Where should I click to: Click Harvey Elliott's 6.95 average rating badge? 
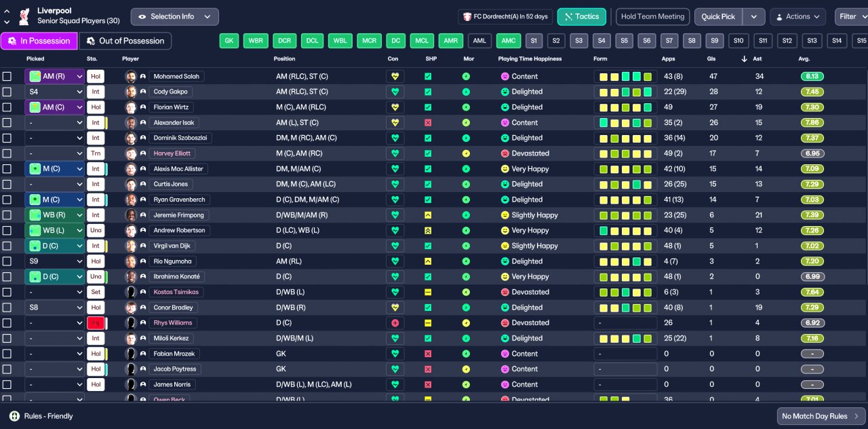click(x=812, y=153)
